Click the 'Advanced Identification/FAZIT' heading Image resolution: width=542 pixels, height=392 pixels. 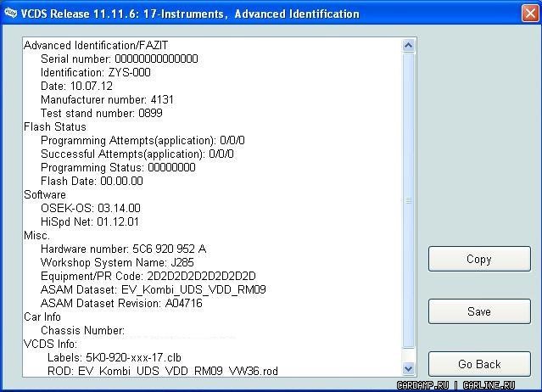pyautogui.click(x=96, y=45)
